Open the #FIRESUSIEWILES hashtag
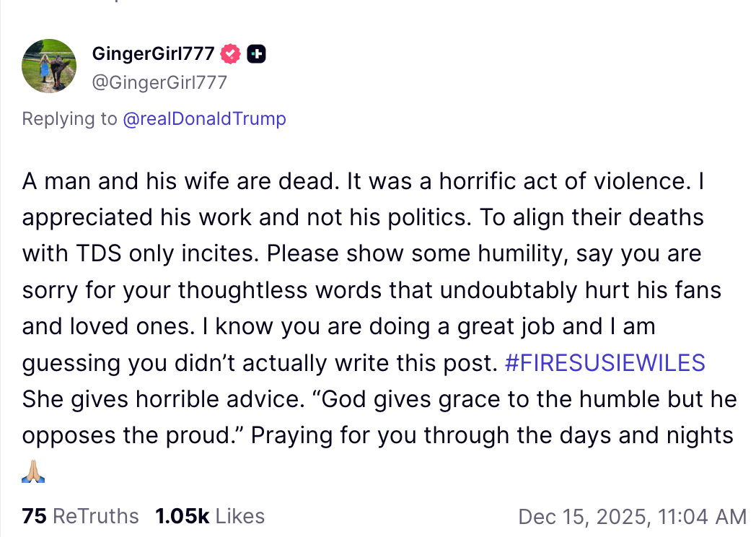This screenshot has width=756, height=537. [605, 363]
